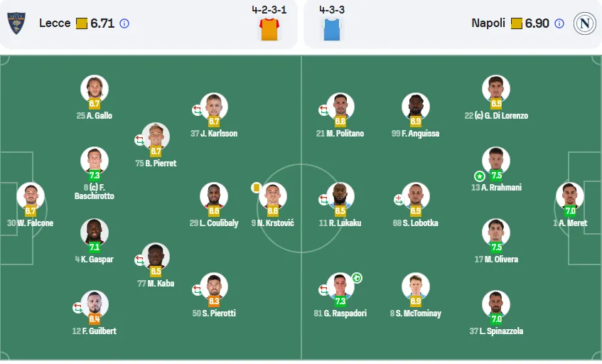Open the Napoli club crest
The width and height of the screenshot is (602, 364).
point(584,23)
